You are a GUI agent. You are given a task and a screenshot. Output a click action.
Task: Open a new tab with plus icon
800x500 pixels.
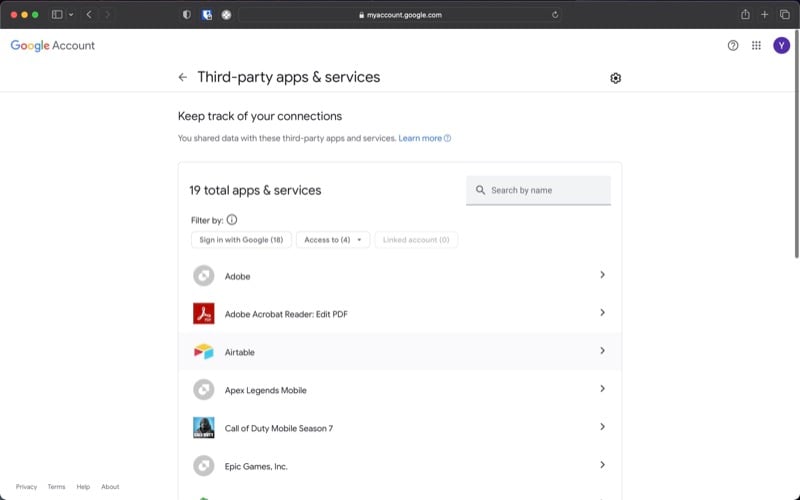point(764,15)
